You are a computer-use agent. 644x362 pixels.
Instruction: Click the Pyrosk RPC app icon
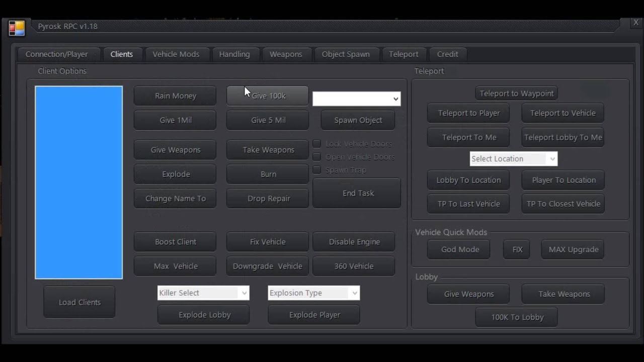pyautogui.click(x=17, y=28)
